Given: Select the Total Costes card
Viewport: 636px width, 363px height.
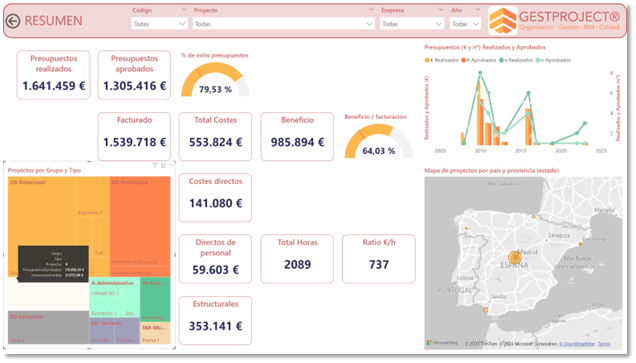Looking at the screenshot, I should 215,137.
